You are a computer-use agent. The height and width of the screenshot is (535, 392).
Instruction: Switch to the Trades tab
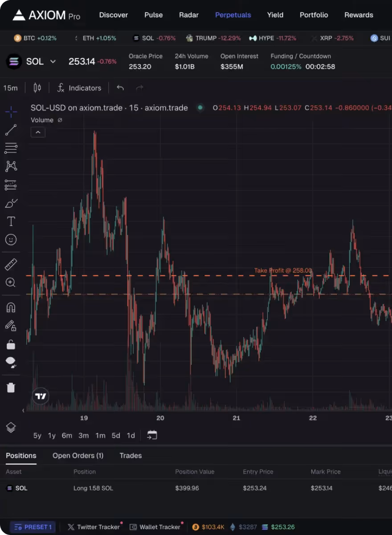click(x=131, y=456)
